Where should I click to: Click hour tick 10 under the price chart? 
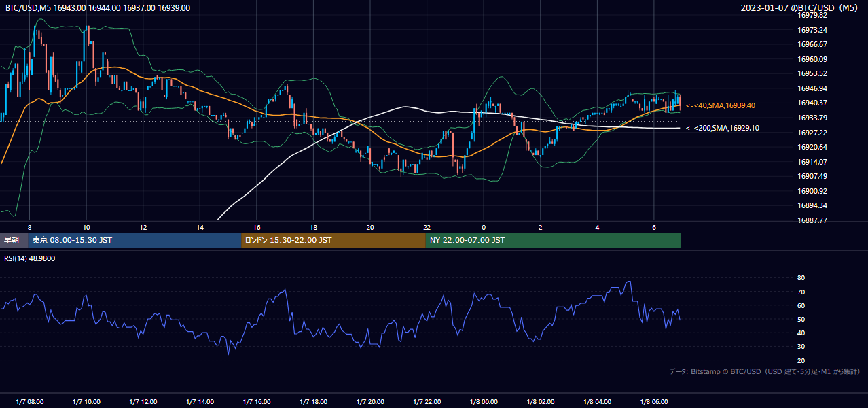(x=86, y=226)
